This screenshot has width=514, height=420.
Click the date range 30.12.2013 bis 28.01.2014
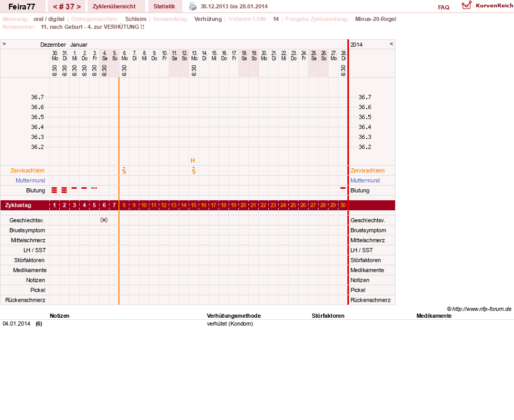[x=234, y=6]
